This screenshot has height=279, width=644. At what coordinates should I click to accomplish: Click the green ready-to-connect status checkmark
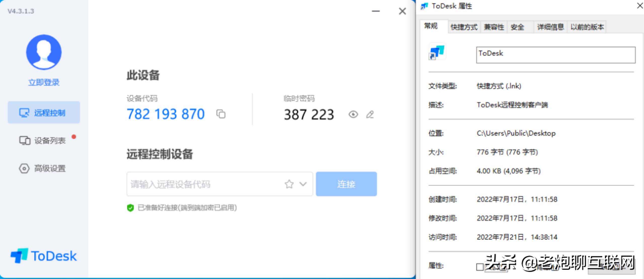coord(130,208)
